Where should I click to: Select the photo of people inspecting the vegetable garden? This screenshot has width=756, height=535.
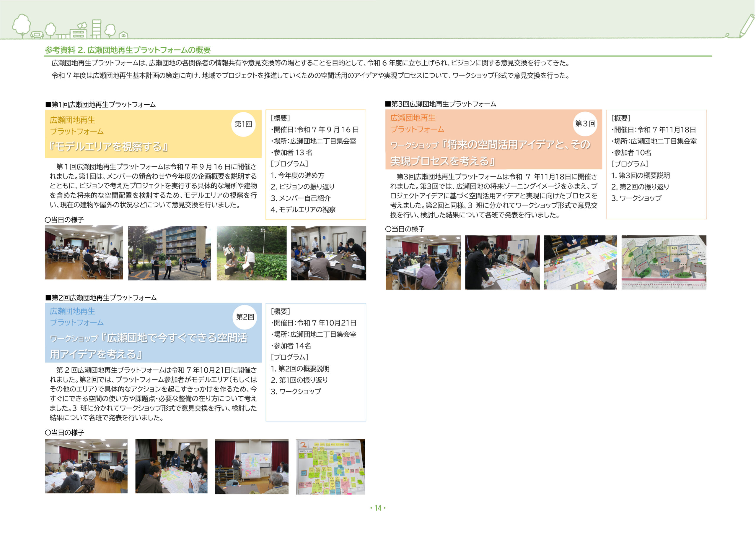(x=252, y=253)
